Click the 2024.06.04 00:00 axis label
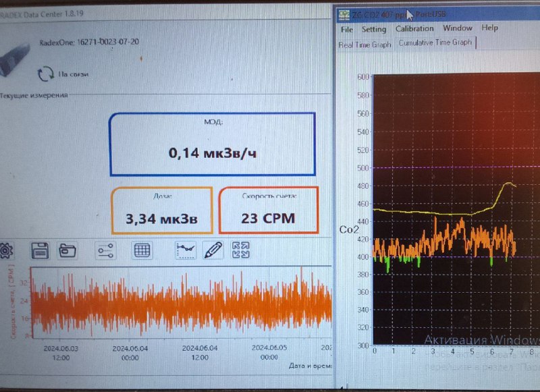The height and width of the screenshot is (392, 540). 130,353
